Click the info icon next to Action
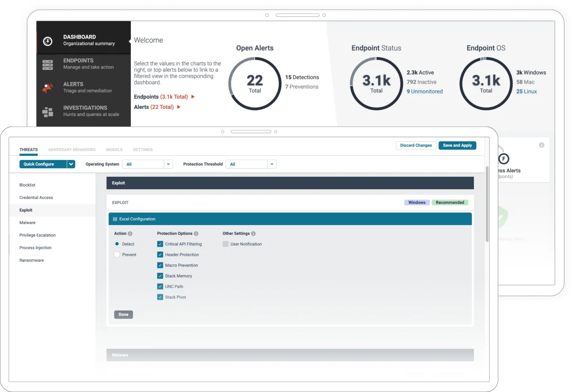The image size is (574, 392). coord(130,233)
